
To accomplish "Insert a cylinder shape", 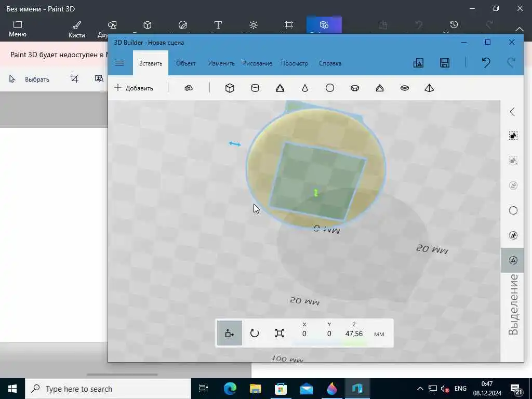I will [x=255, y=88].
